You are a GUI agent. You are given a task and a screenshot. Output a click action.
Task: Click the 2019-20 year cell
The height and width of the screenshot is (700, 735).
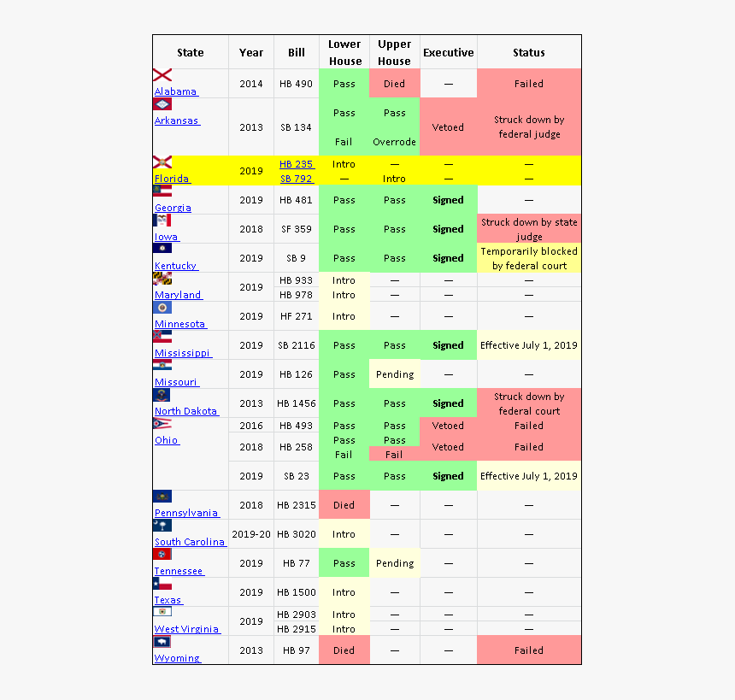[x=251, y=534]
